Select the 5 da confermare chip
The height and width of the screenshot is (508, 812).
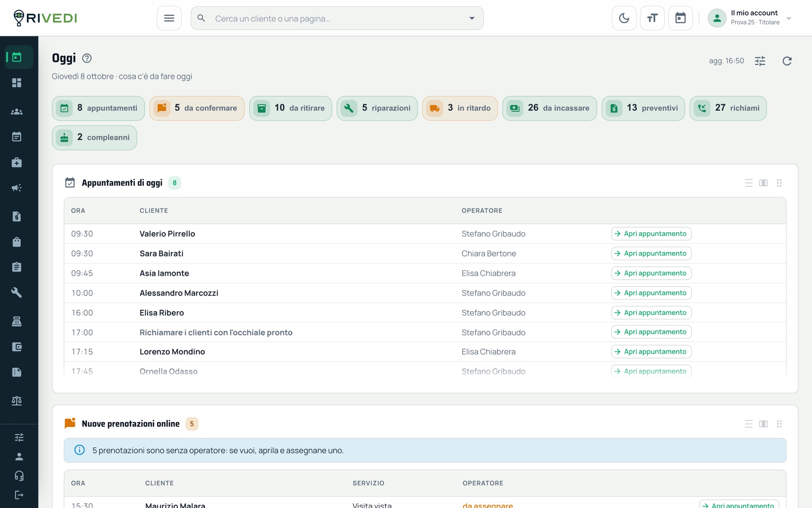197,108
